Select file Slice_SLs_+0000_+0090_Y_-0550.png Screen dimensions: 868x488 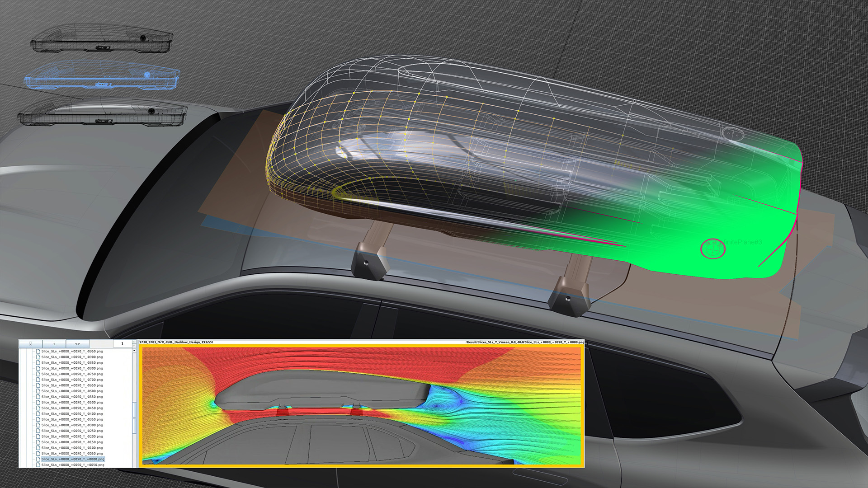pos(72,397)
